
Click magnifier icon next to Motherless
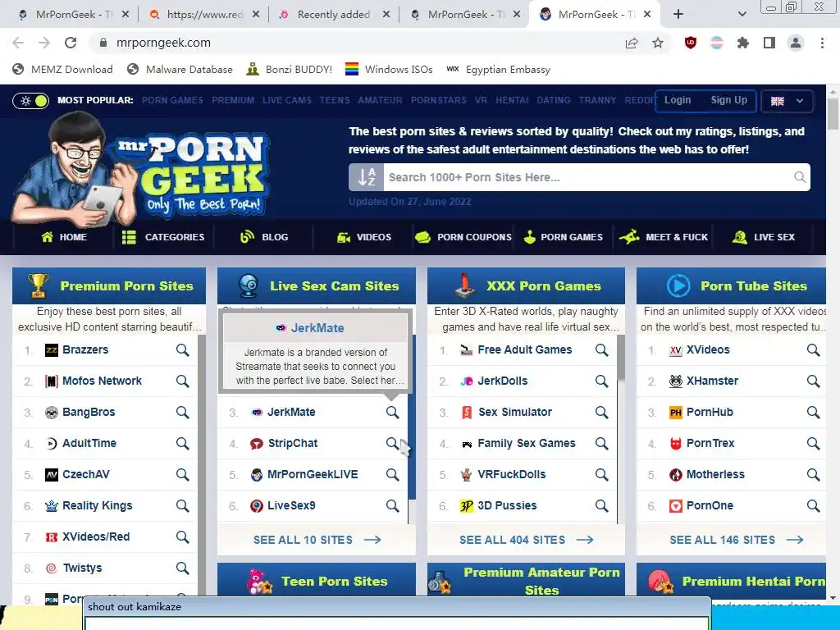pos(813,475)
